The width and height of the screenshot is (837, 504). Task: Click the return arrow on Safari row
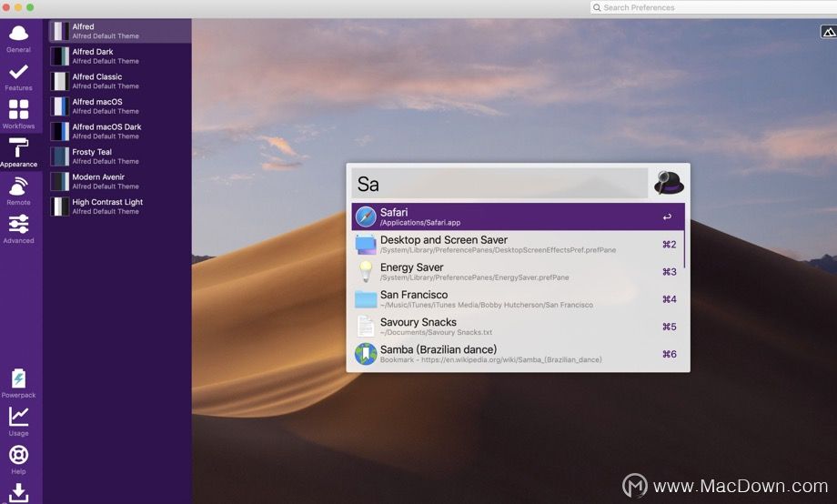pyautogui.click(x=667, y=217)
